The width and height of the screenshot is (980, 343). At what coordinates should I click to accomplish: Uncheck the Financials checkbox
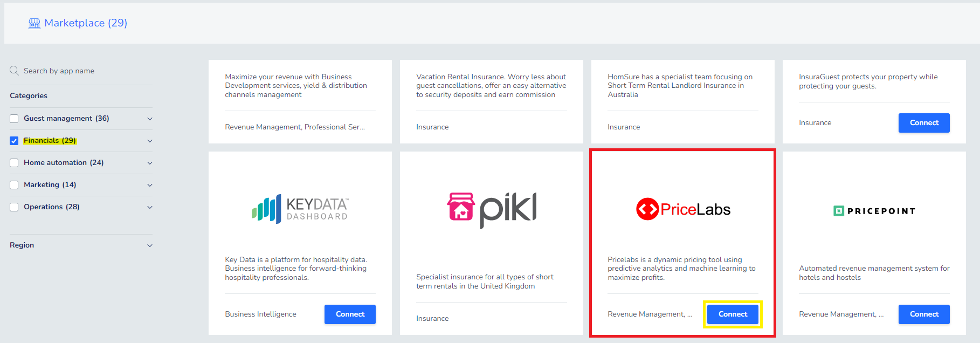[14, 141]
